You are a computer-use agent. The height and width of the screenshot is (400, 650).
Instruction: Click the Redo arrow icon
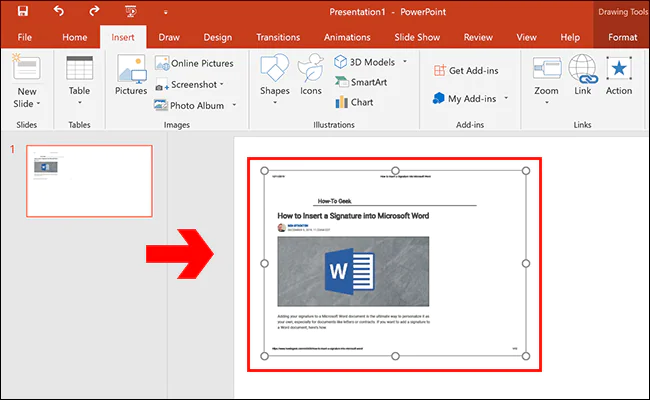click(95, 12)
